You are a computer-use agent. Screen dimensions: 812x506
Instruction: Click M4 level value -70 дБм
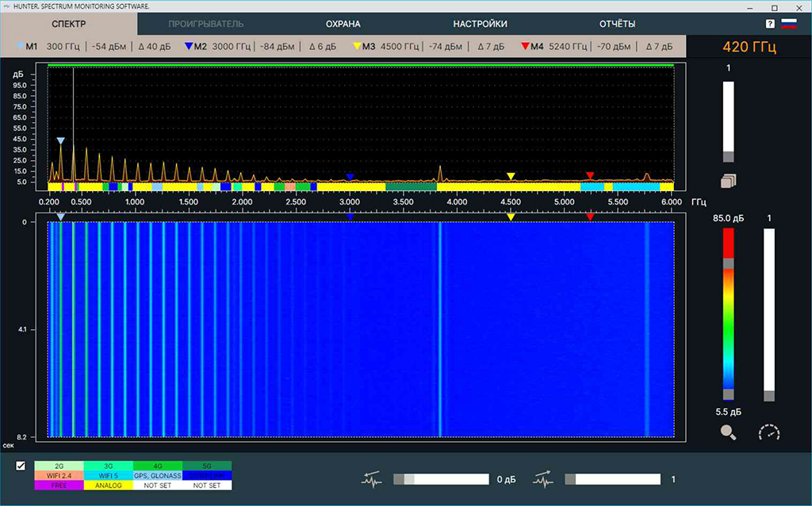tap(614, 47)
